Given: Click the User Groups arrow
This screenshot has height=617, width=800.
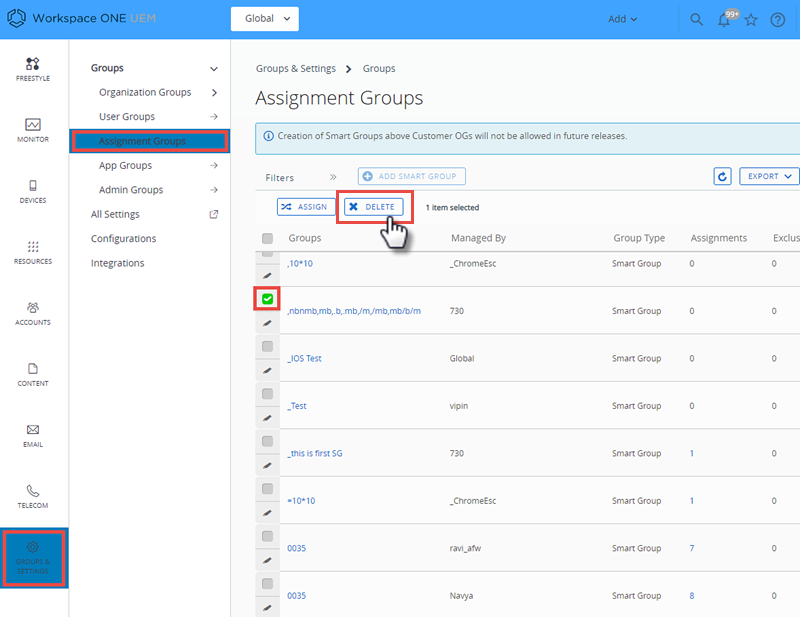Looking at the screenshot, I should 214,117.
